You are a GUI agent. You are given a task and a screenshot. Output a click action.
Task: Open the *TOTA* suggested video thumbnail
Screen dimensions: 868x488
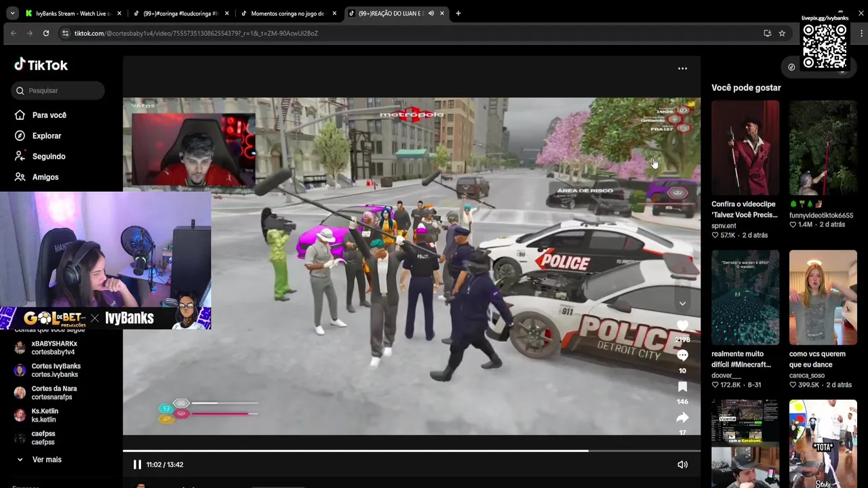click(823, 443)
